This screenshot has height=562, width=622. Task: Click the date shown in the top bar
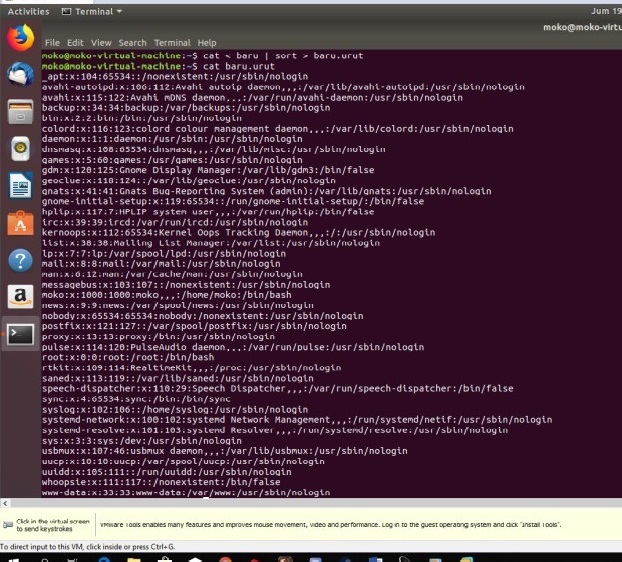[x=606, y=11]
